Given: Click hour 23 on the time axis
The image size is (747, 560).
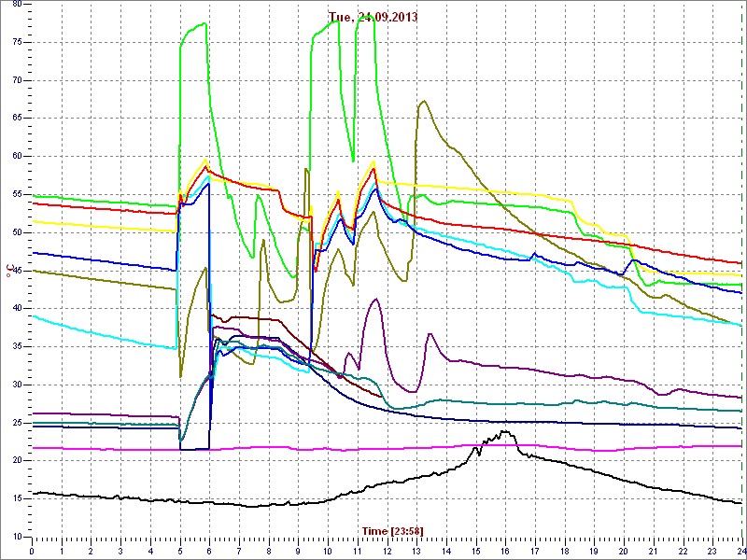Looking at the screenshot, I should (712, 551).
